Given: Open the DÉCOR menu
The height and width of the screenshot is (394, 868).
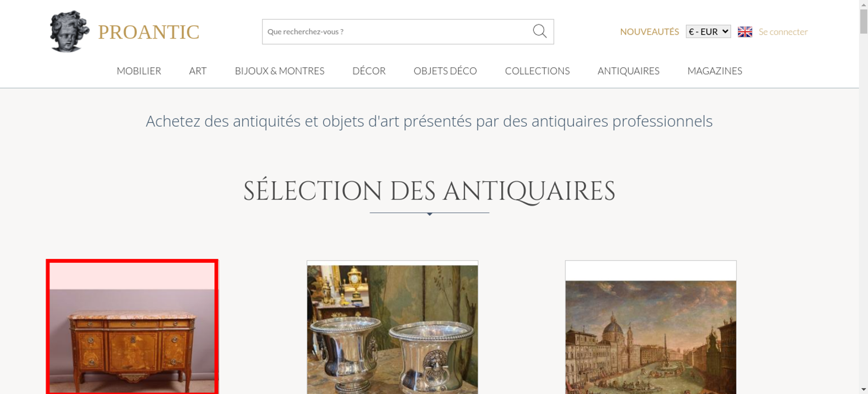Looking at the screenshot, I should pos(369,71).
